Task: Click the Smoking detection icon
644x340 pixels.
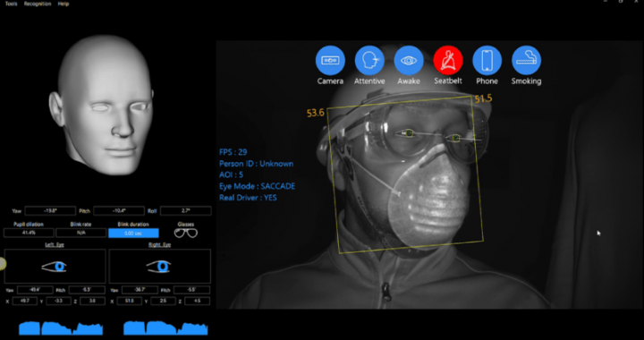Action: 526,60
